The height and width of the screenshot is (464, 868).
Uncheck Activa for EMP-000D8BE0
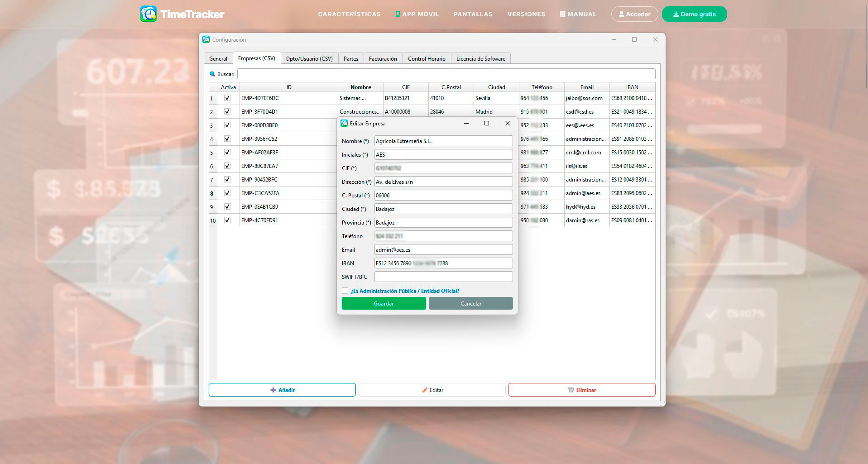click(227, 125)
